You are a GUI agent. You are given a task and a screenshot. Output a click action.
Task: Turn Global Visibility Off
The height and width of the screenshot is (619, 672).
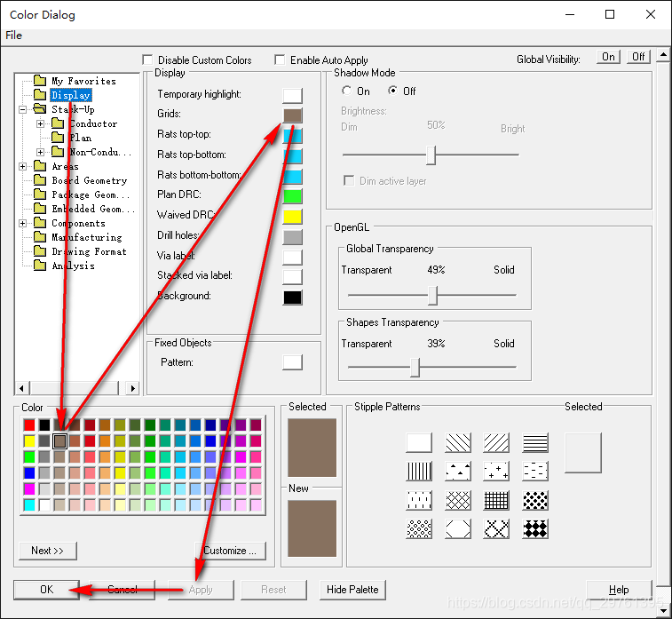click(x=638, y=57)
